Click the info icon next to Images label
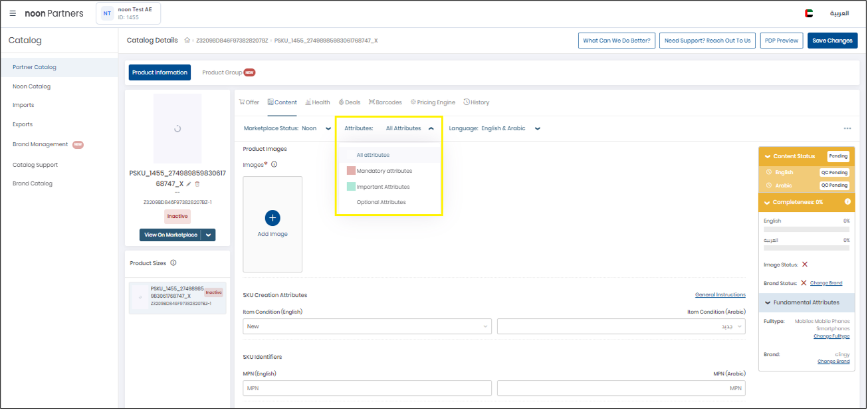The width and height of the screenshot is (868, 410). point(274,164)
